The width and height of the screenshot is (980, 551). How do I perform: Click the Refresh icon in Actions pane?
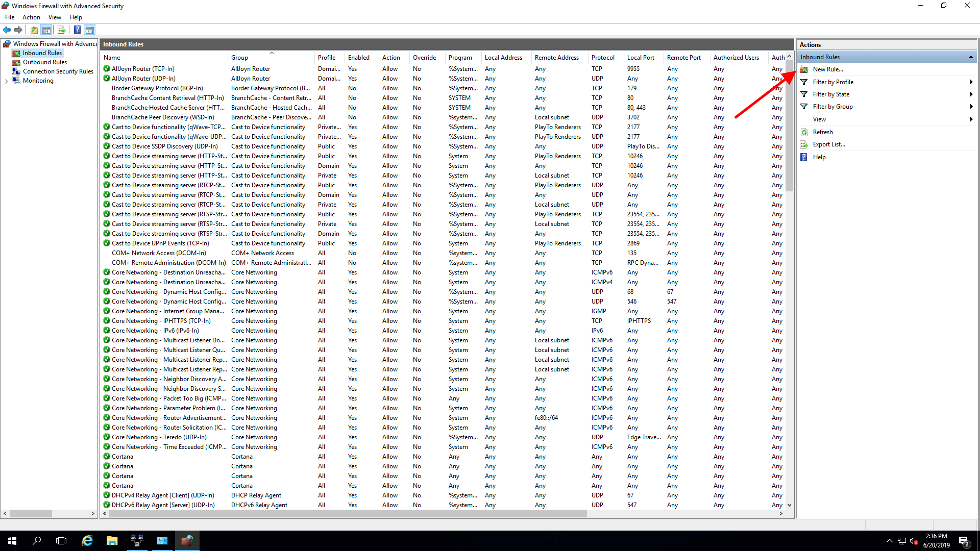[804, 132]
